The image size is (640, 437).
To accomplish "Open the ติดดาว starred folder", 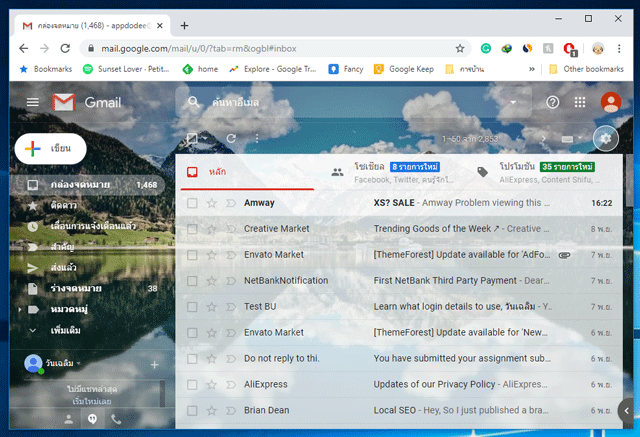I will pos(64,205).
